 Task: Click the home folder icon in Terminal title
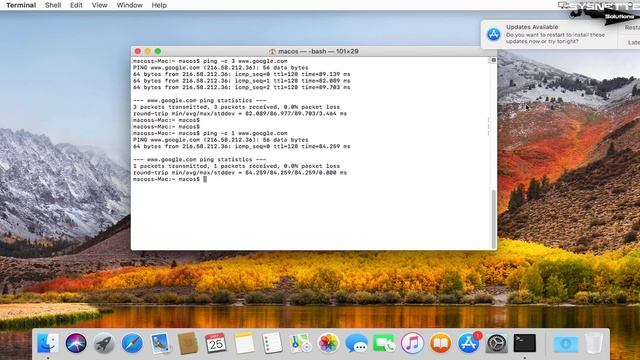click(272, 51)
